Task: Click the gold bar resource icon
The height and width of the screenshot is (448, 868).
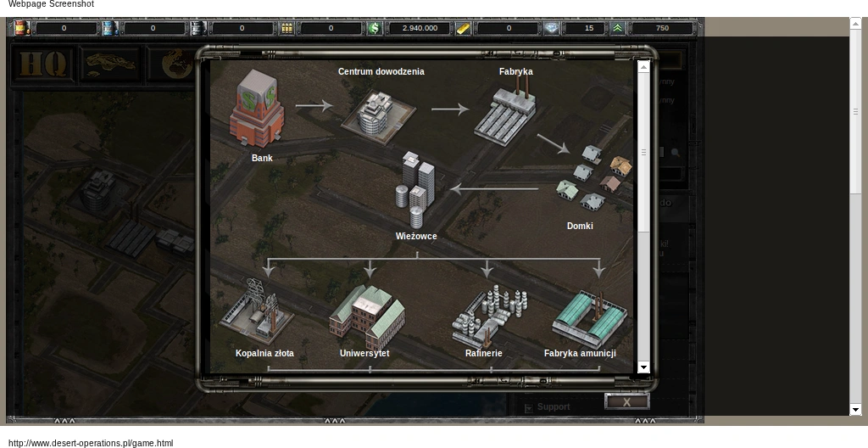Action: tap(464, 28)
